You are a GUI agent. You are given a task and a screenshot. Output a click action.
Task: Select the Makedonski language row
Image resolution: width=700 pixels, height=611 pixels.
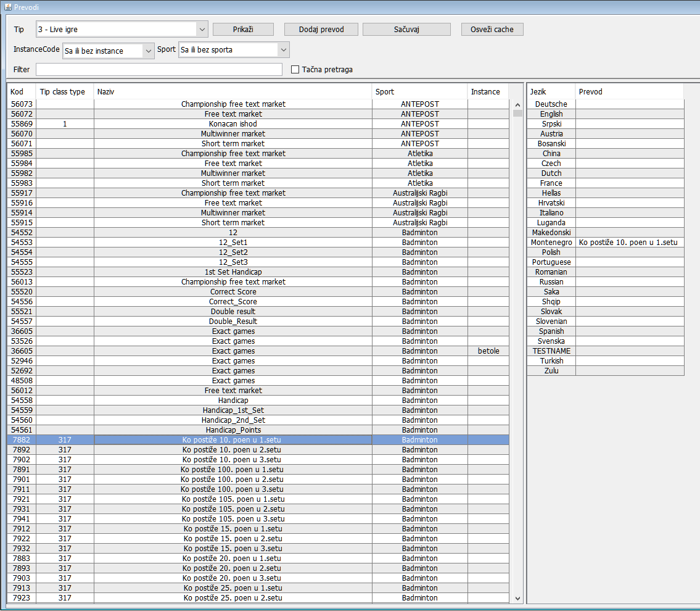pyautogui.click(x=606, y=232)
